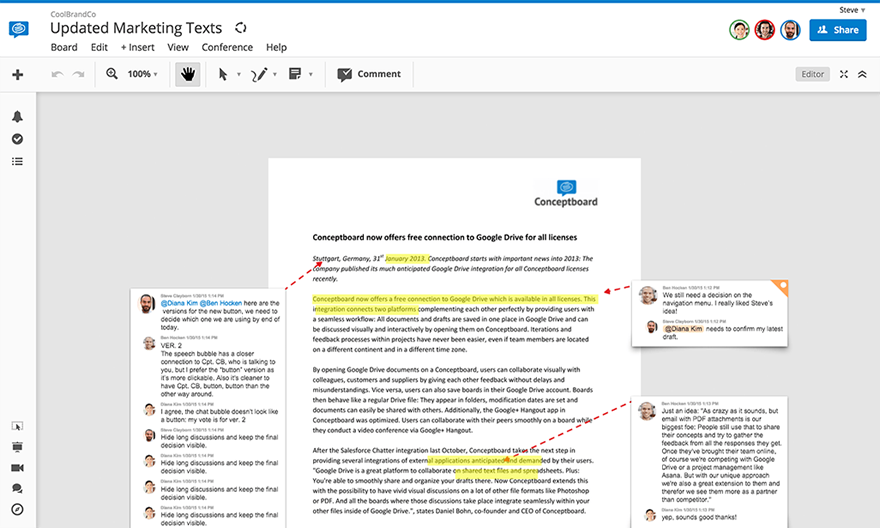Open the board outline list icon
This screenshot has width=880, height=528.
point(17,162)
